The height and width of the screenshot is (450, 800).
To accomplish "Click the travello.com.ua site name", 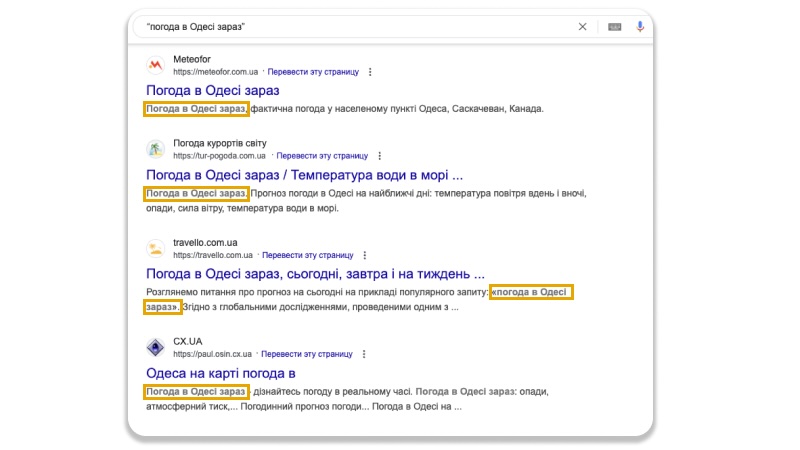I will coord(205,242).
